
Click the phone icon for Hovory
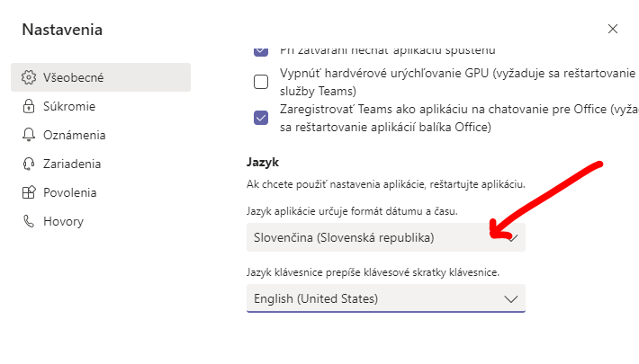(29, 221)
